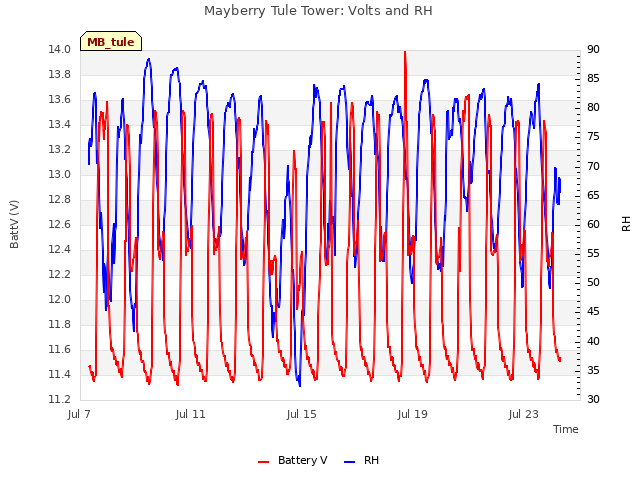The width and height of the screenshot is (640, 480).
Task: Click the chart title Mayberry Tule Tower
Action: coord(318,10)
